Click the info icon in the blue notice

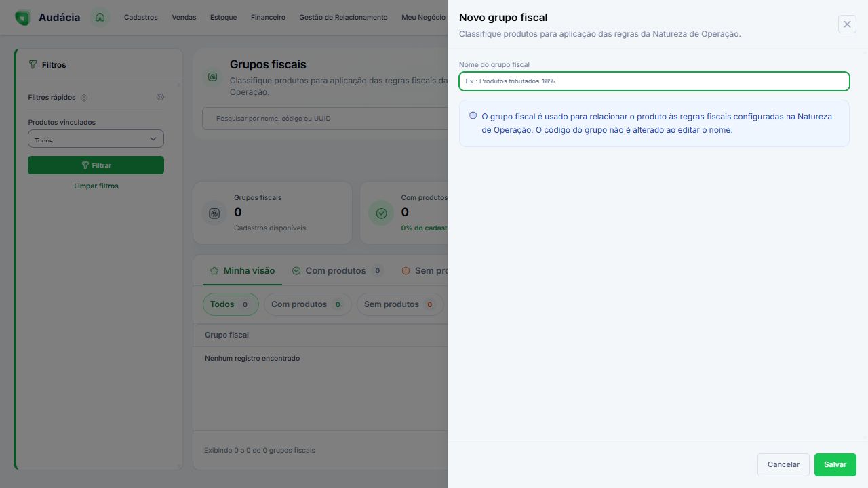tap(473, 115)
